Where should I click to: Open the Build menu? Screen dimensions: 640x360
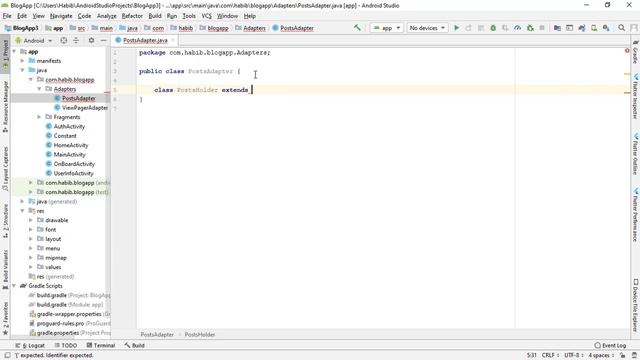(x=155, y=16)
